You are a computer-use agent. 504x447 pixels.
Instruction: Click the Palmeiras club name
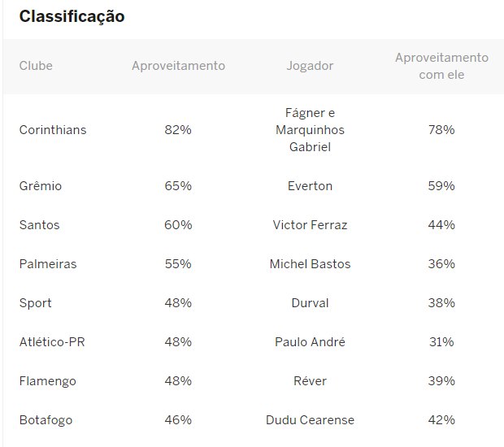click(48, 264)
